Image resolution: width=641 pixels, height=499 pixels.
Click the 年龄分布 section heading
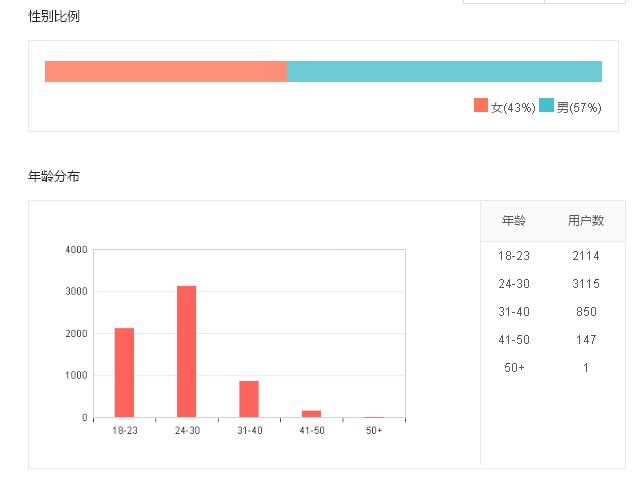coord(54,177)
